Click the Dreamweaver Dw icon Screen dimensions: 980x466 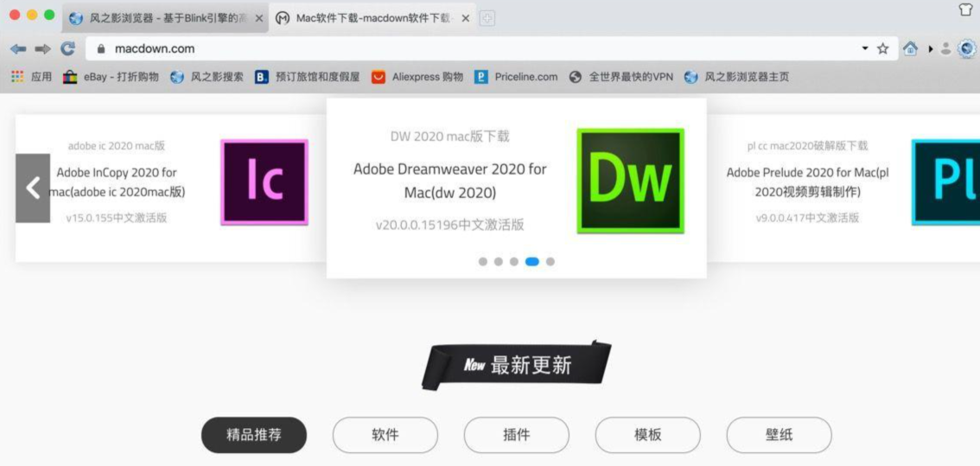point(631,181)
